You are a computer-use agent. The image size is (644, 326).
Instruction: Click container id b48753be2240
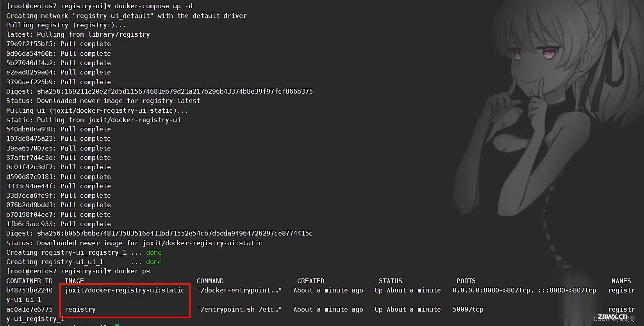point(29,290)
